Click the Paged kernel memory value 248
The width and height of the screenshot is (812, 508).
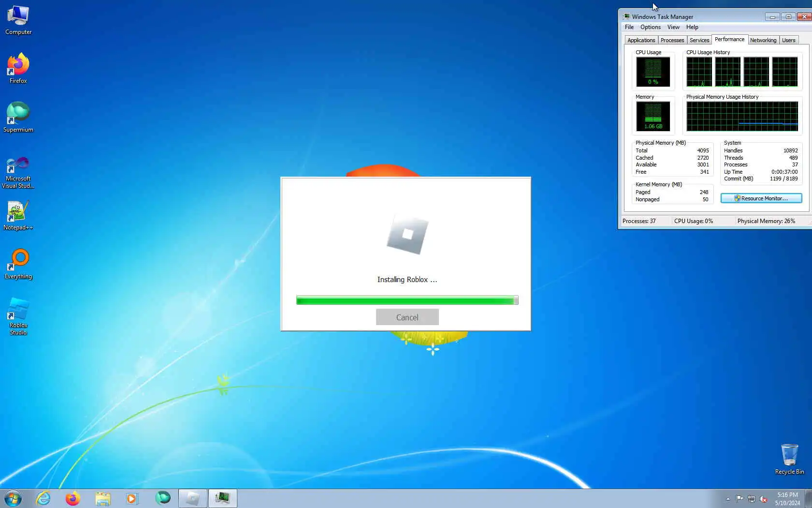pos(704,192)
